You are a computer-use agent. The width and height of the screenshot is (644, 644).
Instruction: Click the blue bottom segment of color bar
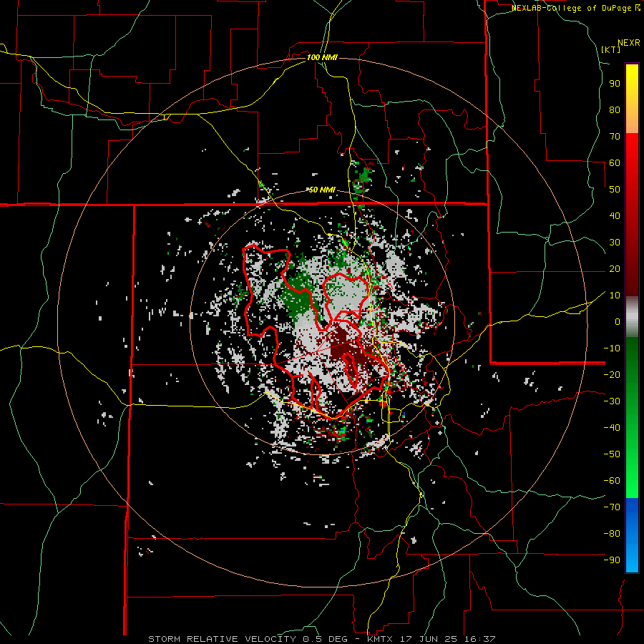632,535
